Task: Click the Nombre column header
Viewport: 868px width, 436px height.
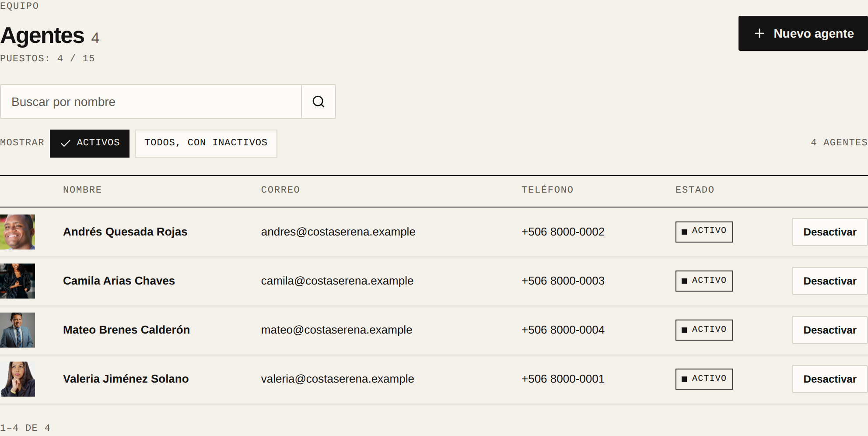Action: click(x=82, y=190)
